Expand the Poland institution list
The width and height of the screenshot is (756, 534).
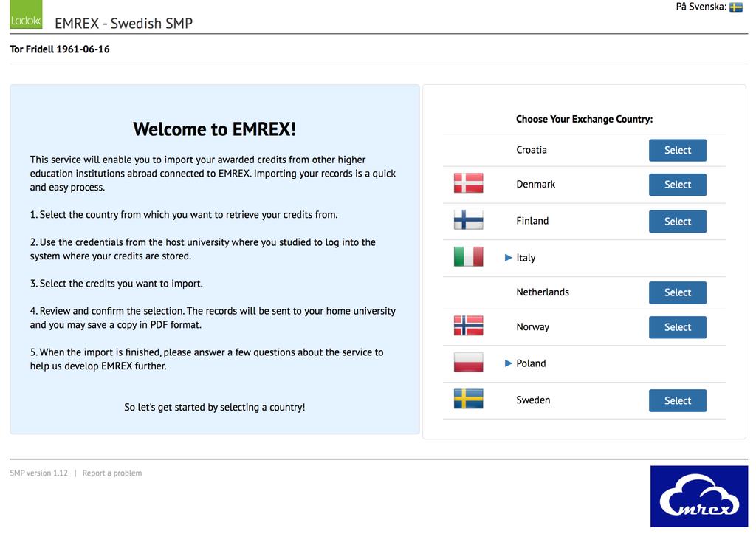(x=508, y=363)
